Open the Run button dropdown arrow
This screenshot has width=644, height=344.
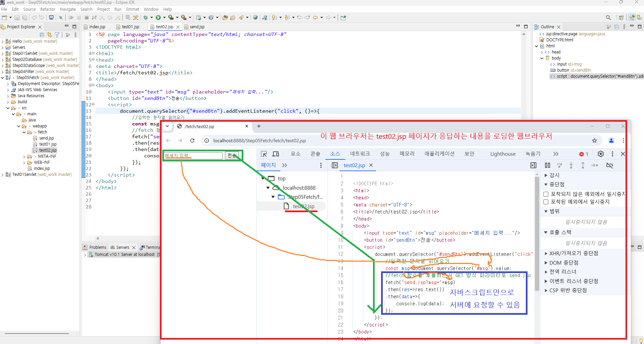[x=164, y=17]
